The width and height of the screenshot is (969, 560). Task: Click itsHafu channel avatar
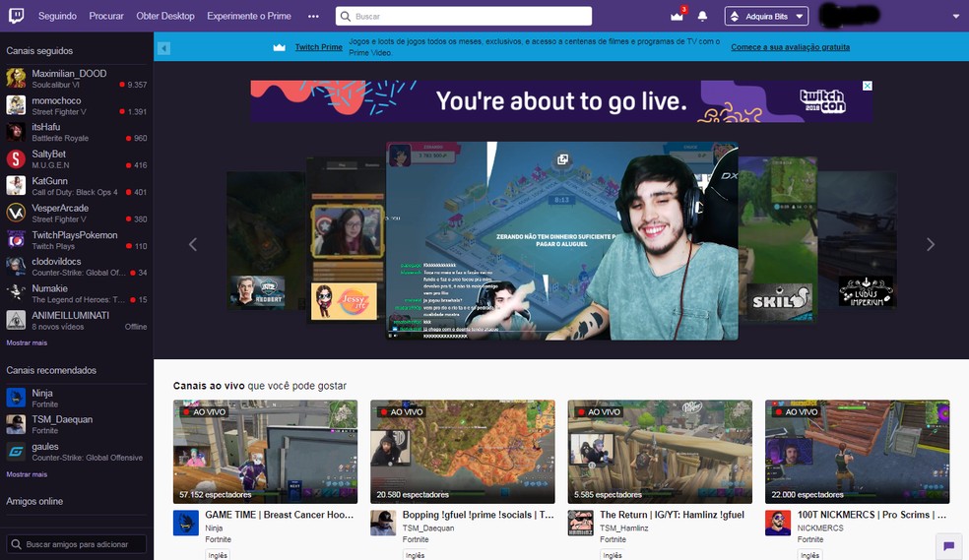tap(16, 132)
